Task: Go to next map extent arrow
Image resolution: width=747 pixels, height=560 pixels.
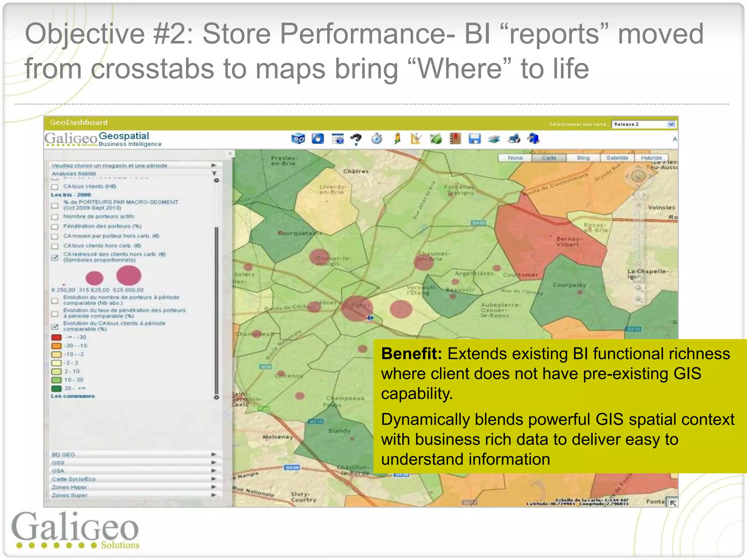Action: 644,195
